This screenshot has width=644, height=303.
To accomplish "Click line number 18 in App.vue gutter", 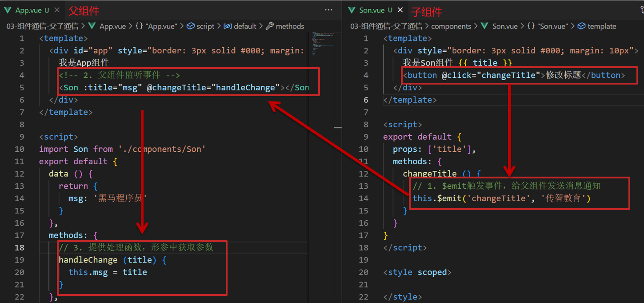I will (x=19, y=247).
